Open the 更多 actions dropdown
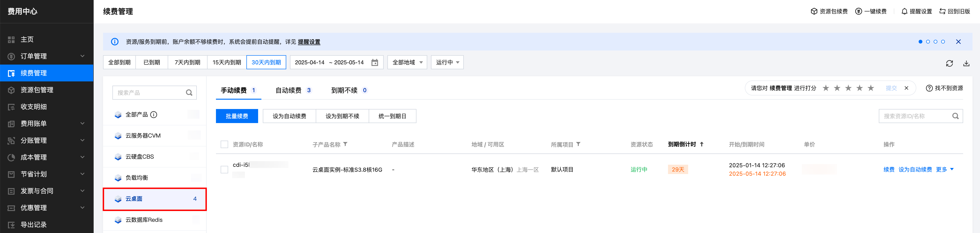 [945, 170]
